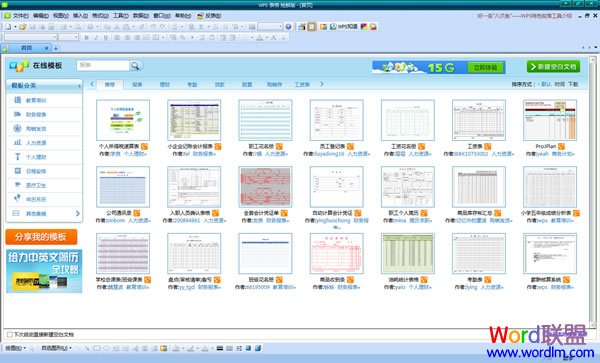Click the vertical scrollbar of template page
Viewport: 600px width, 363px height.
592,191
